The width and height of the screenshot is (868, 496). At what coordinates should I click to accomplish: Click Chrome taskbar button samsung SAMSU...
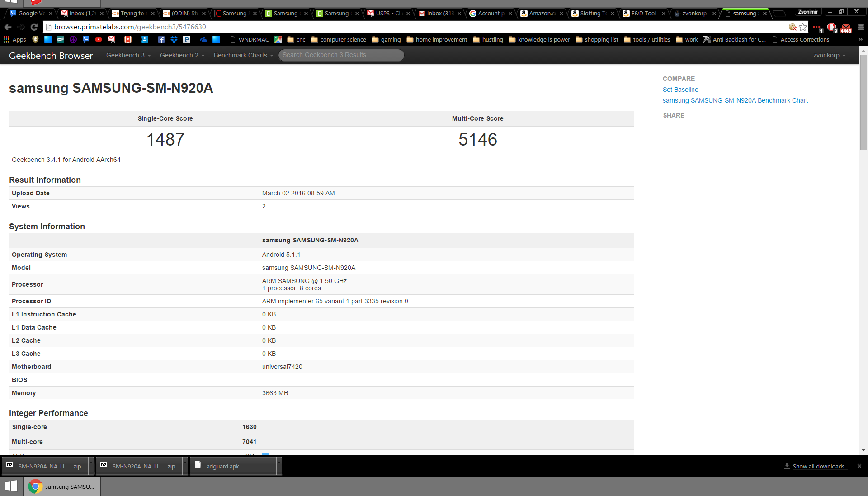point(62,487)
